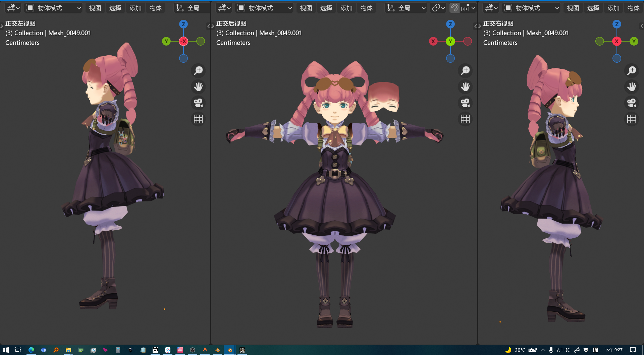Viewport: 644px width, 355px height.
Task: Open Windows Start menu
Action: tap(6, 350)
